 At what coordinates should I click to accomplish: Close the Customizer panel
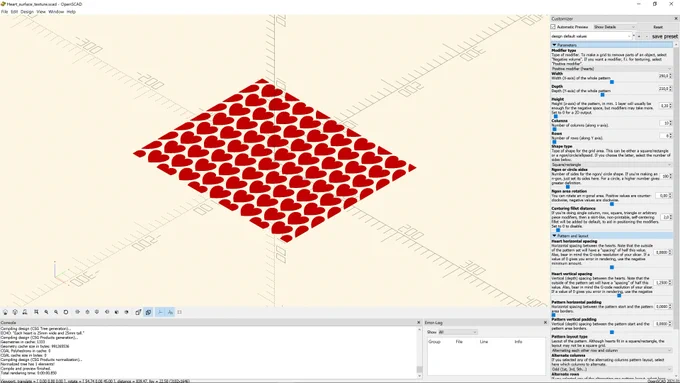676,19
